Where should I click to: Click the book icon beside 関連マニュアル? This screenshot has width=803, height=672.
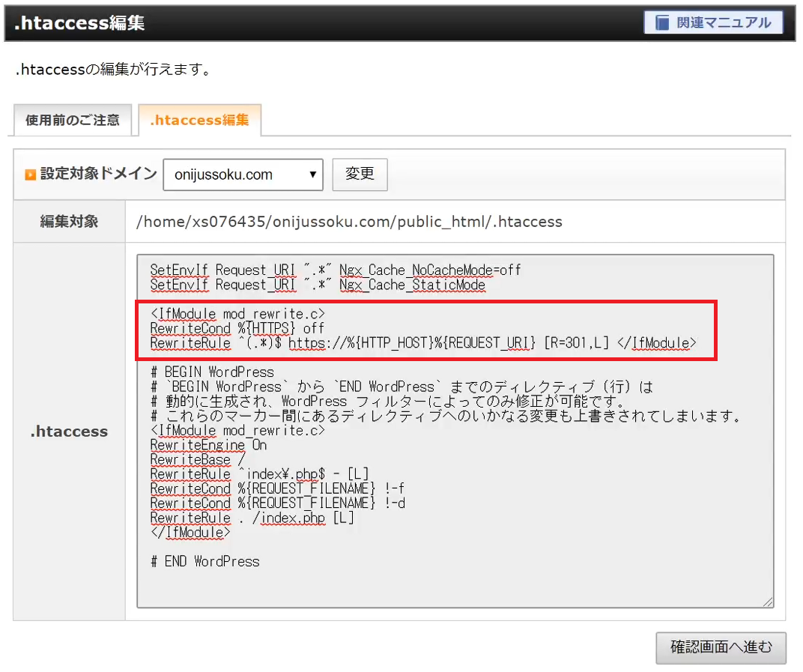coord(662,23)
